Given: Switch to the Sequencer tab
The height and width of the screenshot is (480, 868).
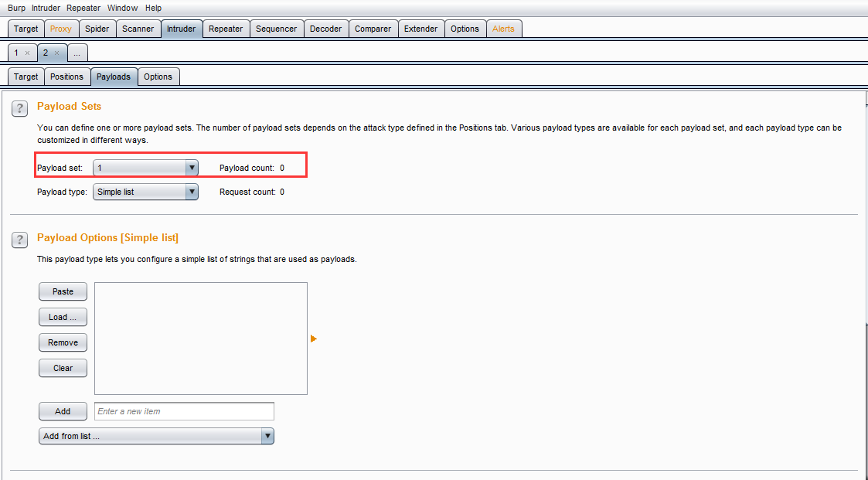Looking at the screenshot, I should 276,29.
